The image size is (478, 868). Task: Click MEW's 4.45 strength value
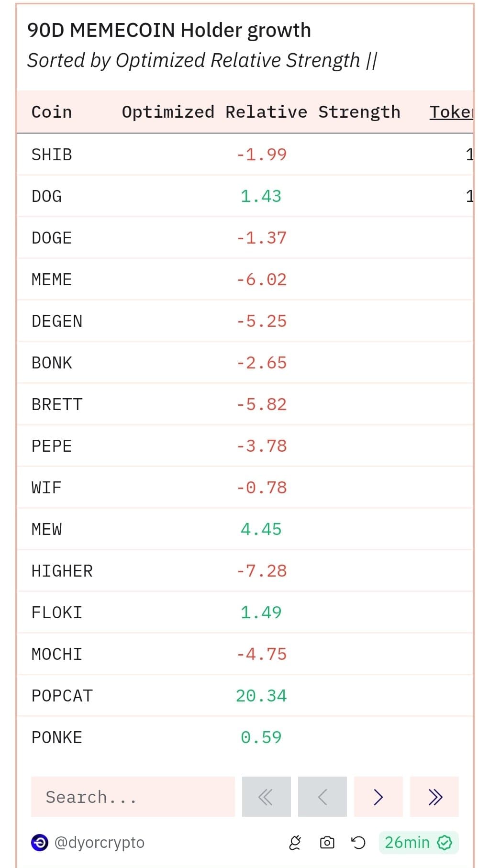pyautogui.click(x=261, y=529)
